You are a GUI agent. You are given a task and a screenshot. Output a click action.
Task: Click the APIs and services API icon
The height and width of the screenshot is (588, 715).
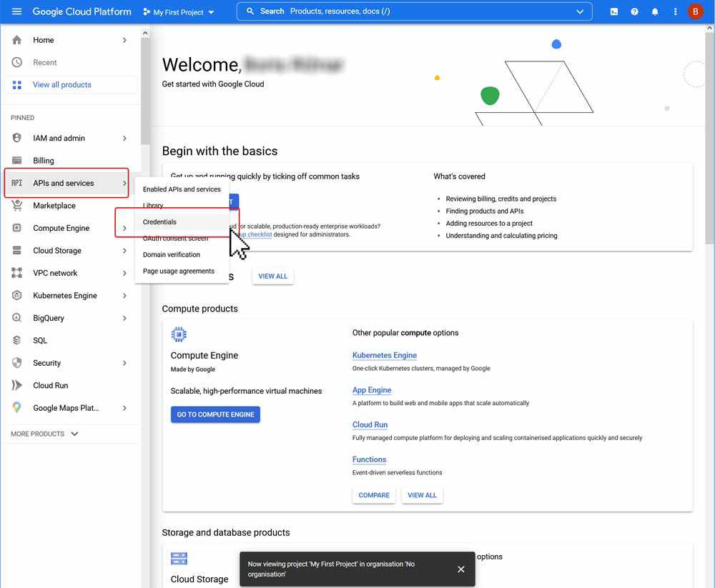coord(17,183)
